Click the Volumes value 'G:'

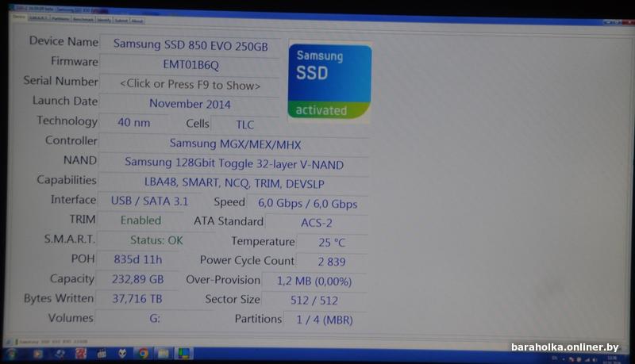tap(154, 318)
